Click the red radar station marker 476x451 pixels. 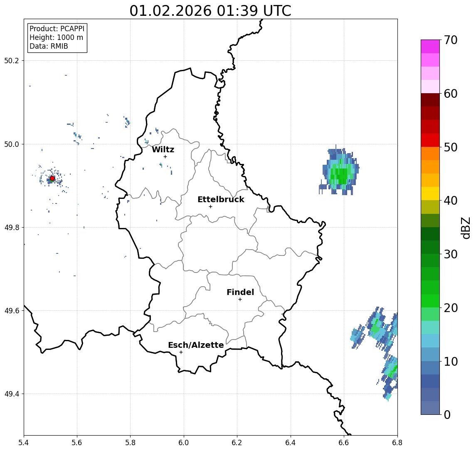click(x=52, y=178)
